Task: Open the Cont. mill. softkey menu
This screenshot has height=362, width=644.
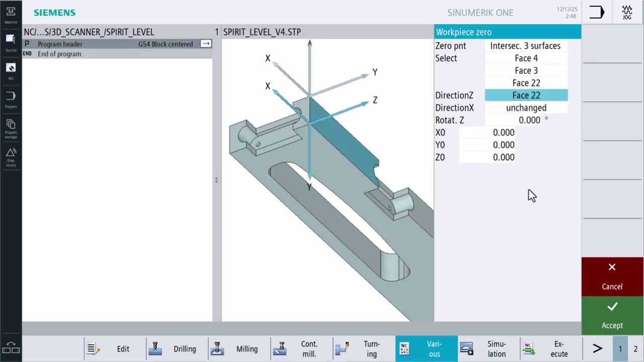Action: click(x=301, y=348)
